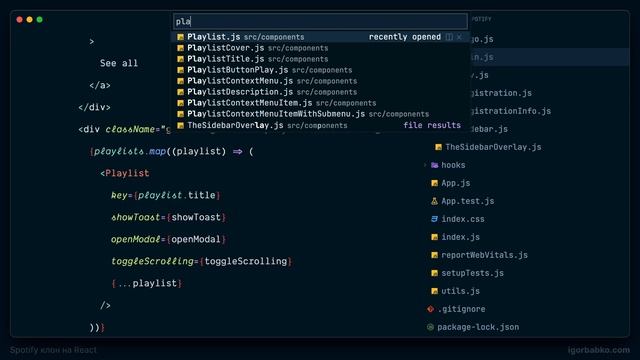This screenshot has height=360, width=640.
Task: Open PlaylistDescription.js from quick open results
Action: click(320, 92)
